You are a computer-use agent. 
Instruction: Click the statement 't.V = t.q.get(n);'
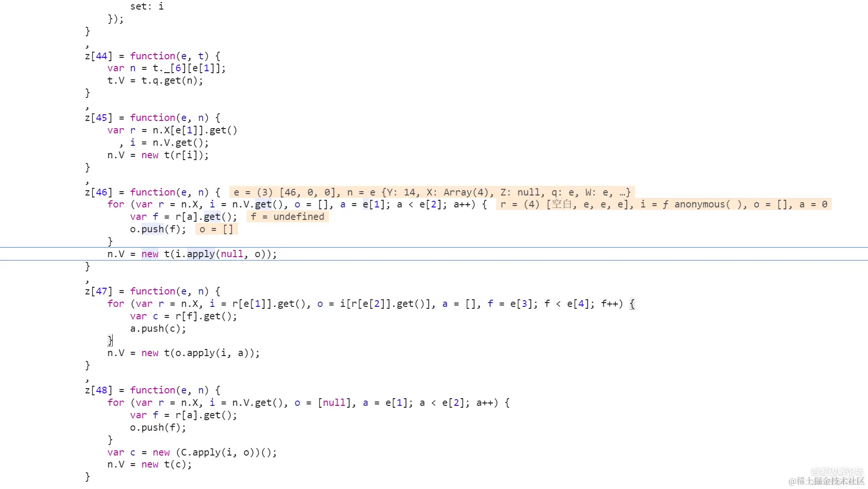pyautogui.click(x=155, y=81)
